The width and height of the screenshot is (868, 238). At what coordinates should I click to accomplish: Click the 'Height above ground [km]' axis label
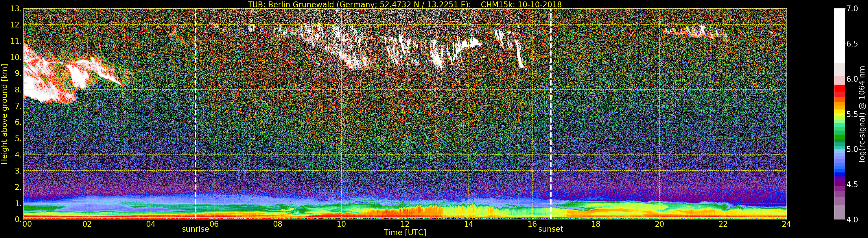click(4, 114)
